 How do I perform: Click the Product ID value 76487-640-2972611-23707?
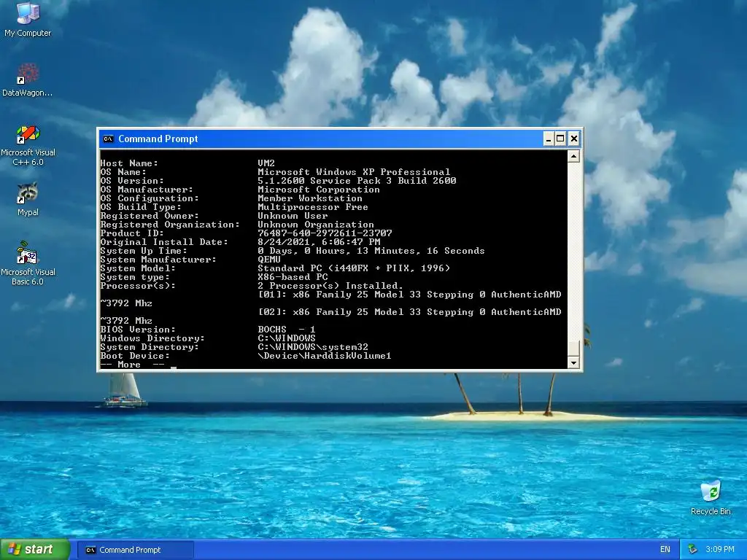pyautogui.click(x=325, y=233)
